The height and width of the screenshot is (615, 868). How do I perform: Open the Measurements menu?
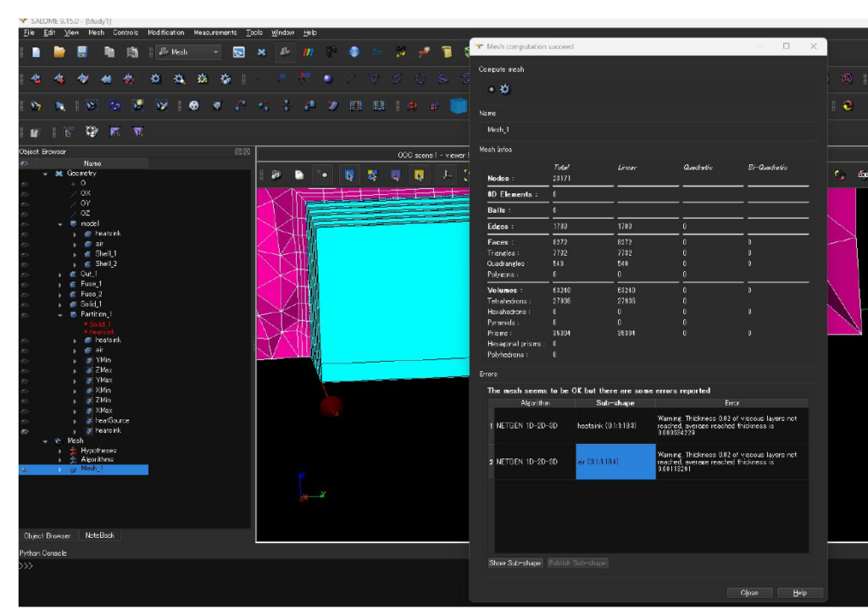(x=214, y=32)
